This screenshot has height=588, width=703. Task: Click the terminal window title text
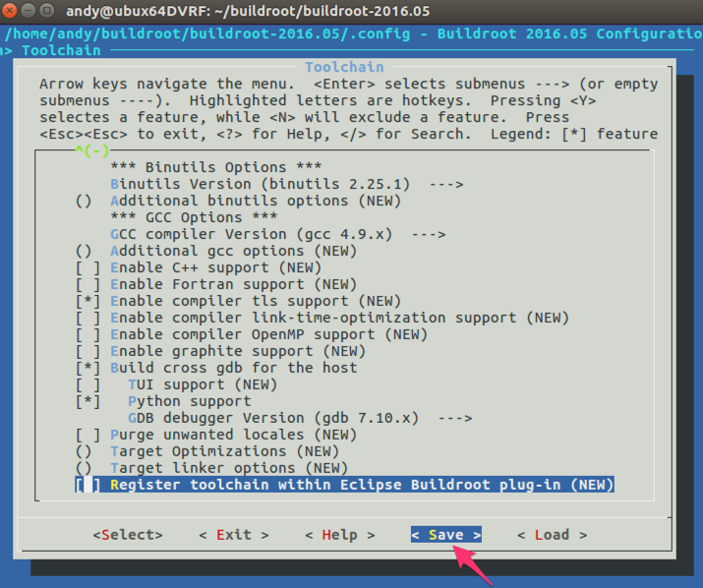click(x=248, y=10)
